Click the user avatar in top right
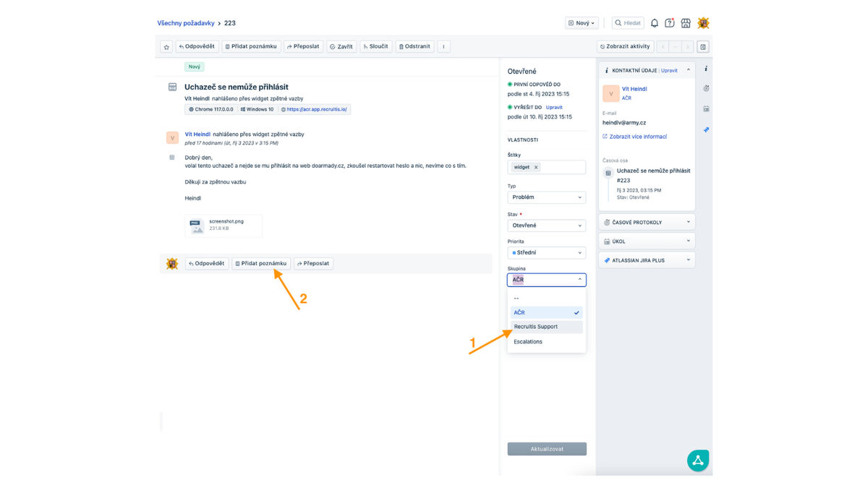This screenshot has width=868, height=488. 703,23
